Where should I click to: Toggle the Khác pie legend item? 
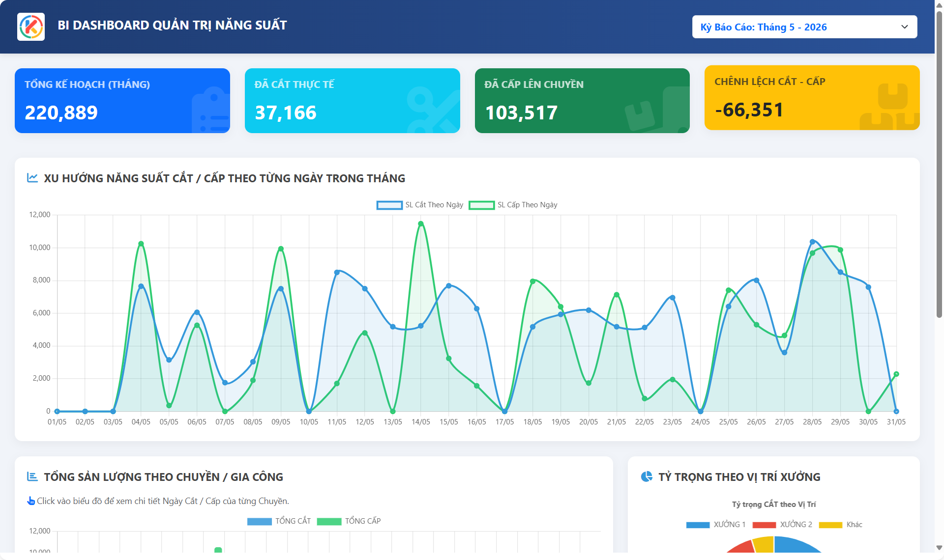click(x=840, y=525)
